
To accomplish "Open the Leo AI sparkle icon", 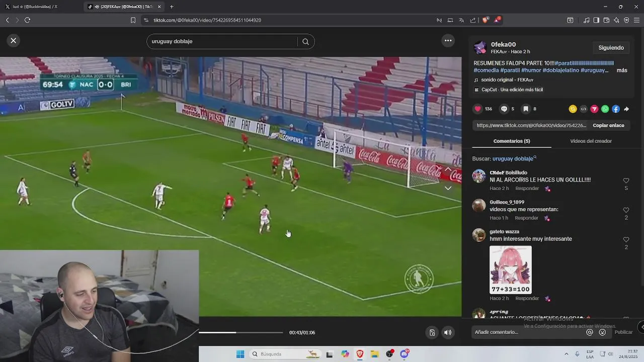I will pos(616,20).
